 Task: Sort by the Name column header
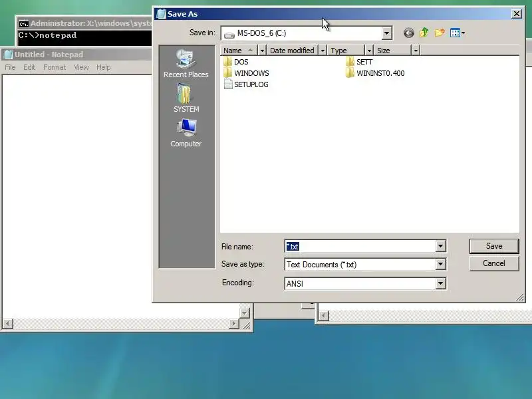pos(239,51)
